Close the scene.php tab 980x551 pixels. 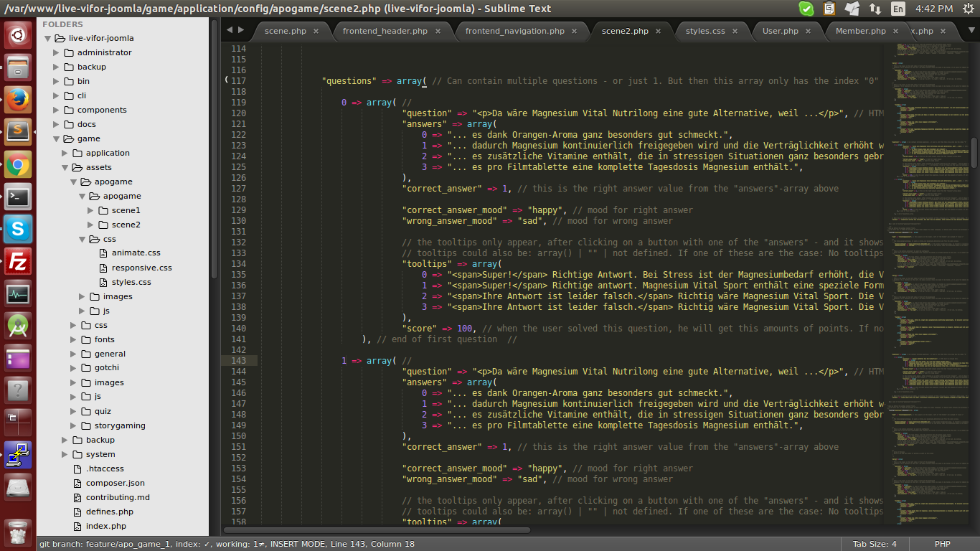[x=316, y=32]
